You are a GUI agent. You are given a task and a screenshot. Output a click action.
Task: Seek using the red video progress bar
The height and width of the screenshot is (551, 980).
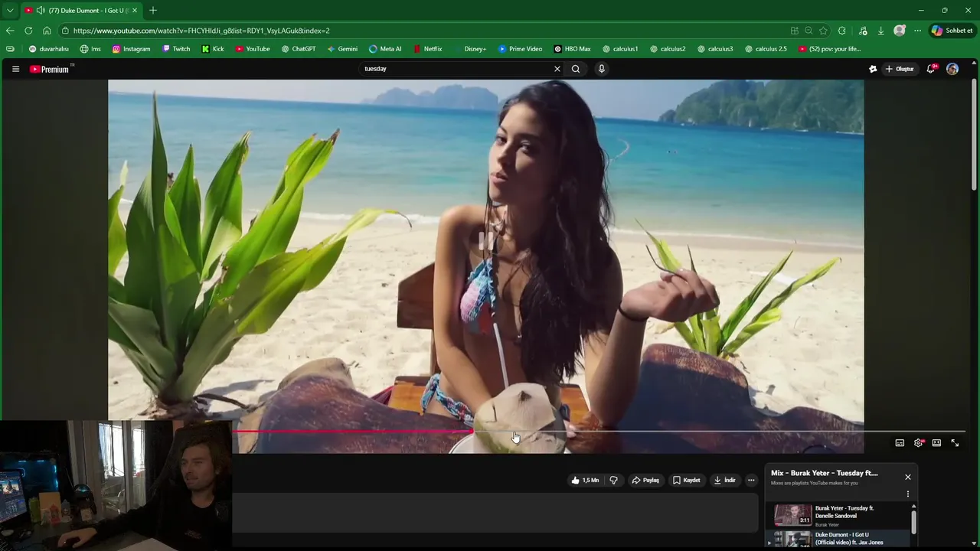[353, 432]
